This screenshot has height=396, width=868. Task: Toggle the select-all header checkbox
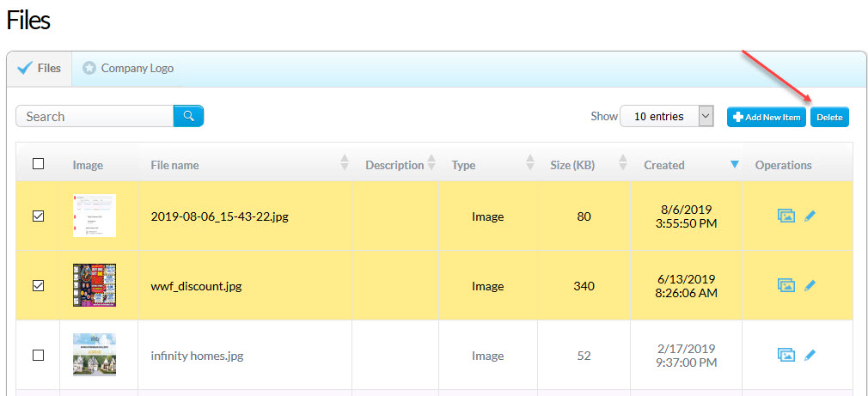click(x=38, y=164)
